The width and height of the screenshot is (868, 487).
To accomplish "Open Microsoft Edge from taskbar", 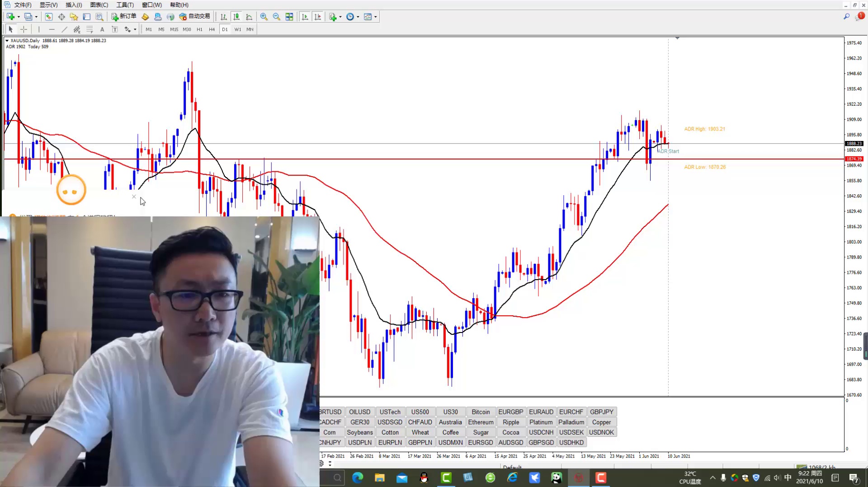I will [358, 478].
